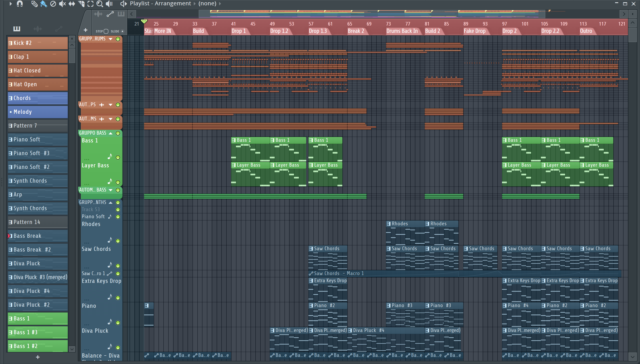Select the Slip tool
The image size is (640, 364).
point(72,4)
